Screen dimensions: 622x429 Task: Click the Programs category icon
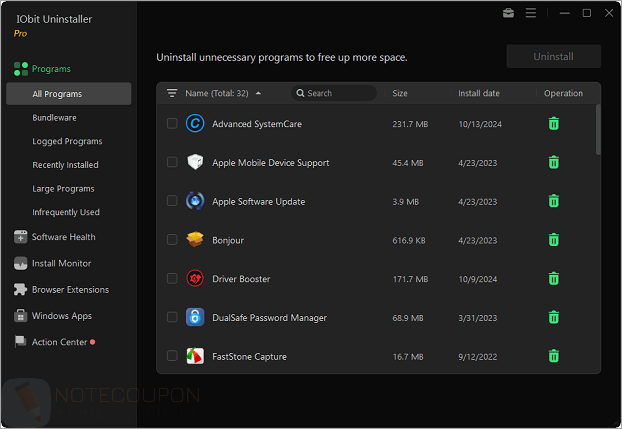pyautogui.click(x=21, y=69)
